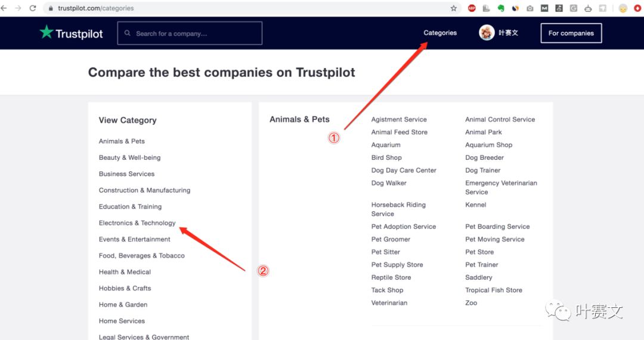Bookmark this page with the star icon

pos(453,8)
